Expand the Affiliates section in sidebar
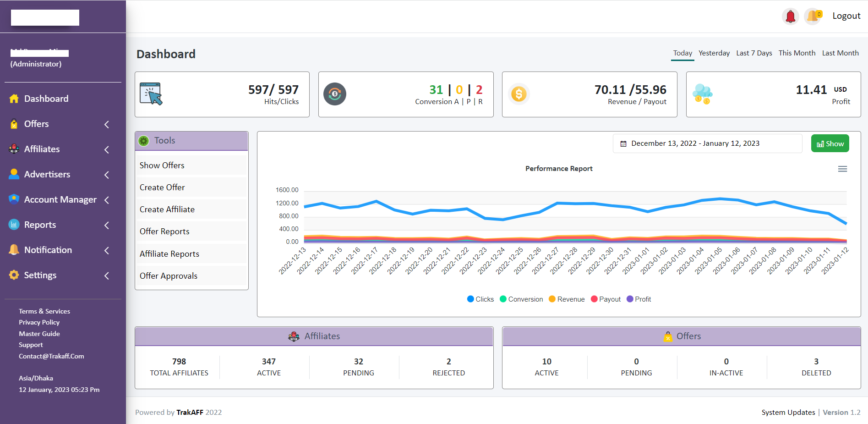868x424 pixels. (106, 149)
